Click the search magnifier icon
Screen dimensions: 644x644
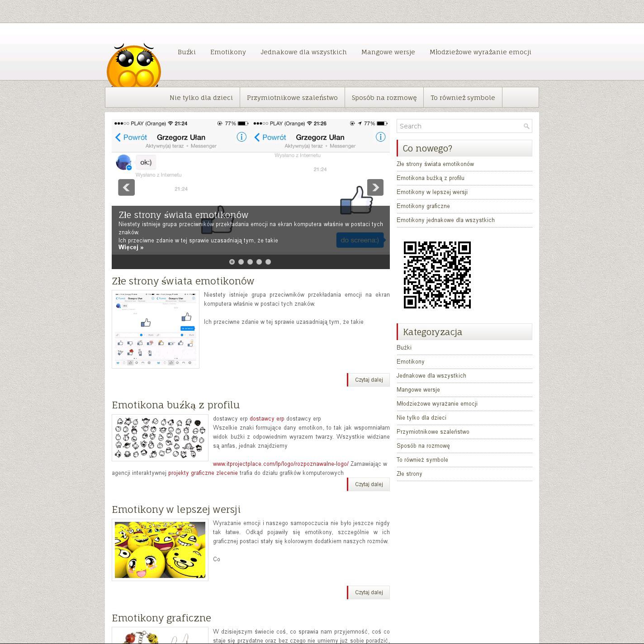coord(526,126)
